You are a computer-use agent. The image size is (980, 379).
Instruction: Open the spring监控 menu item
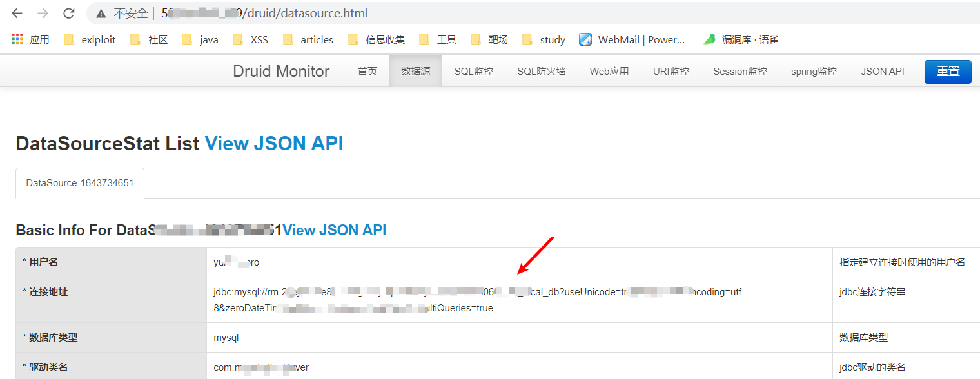pyautogui.click(x=814, y=71)
